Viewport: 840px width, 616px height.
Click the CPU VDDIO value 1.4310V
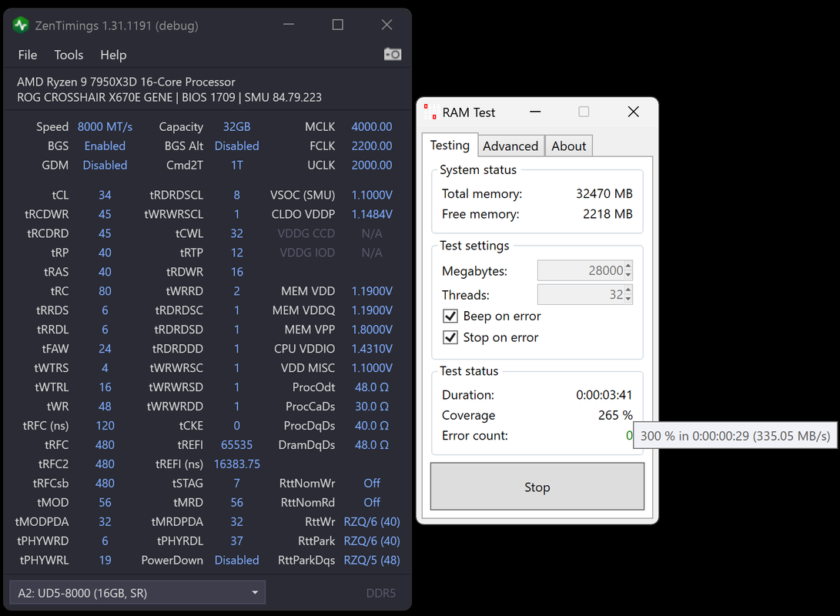click(372, 350)
